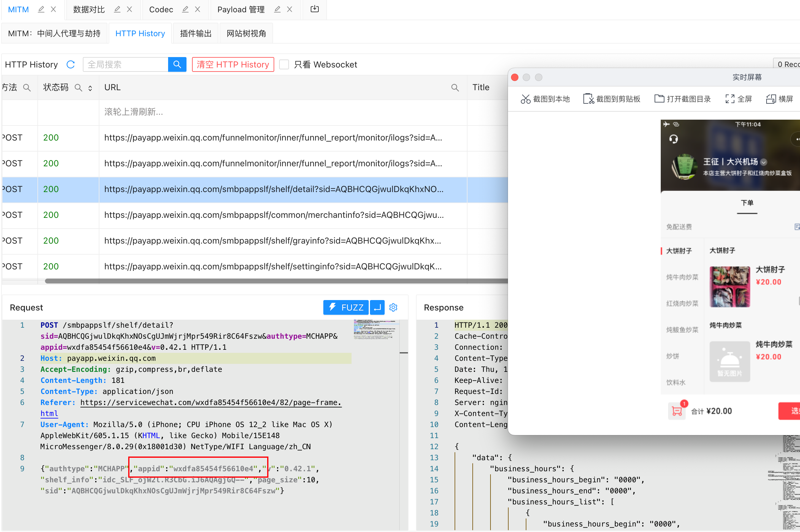Close the Payload 管理 tab

[290, 10]
